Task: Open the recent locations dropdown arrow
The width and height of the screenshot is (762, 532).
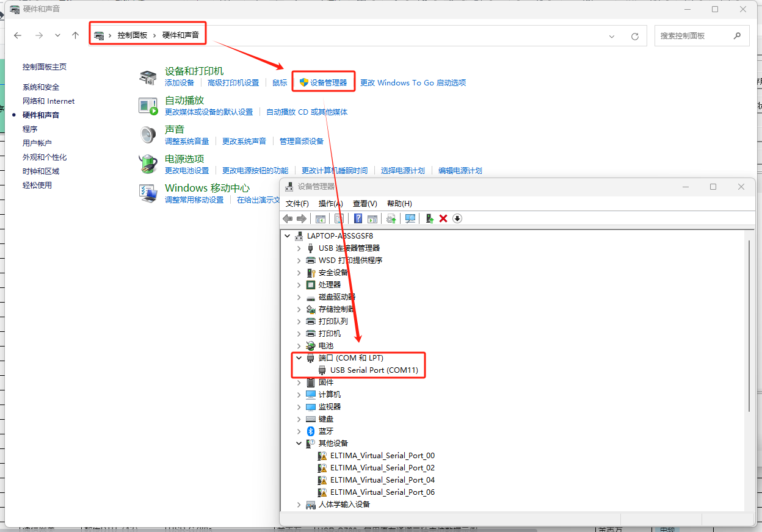Action: [57, 35]
